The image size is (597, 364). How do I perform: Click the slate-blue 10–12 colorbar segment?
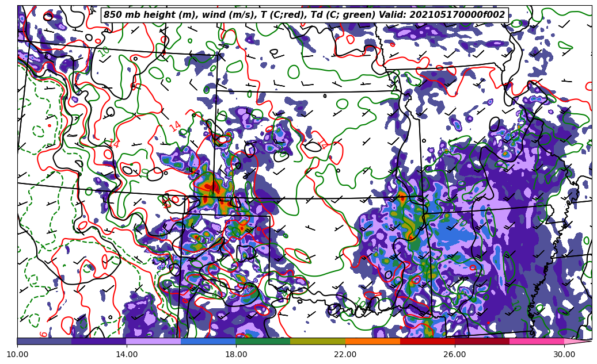(x=44, y=341)
